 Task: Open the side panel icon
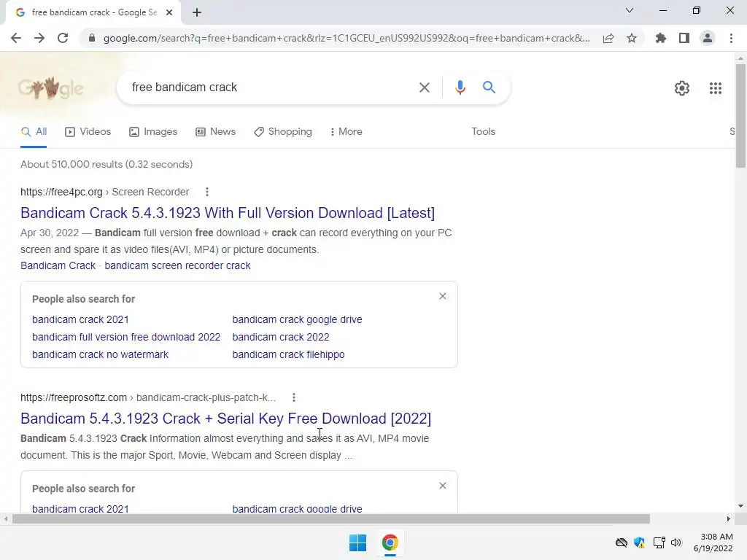pyautogui.click(x=684, y=38)
